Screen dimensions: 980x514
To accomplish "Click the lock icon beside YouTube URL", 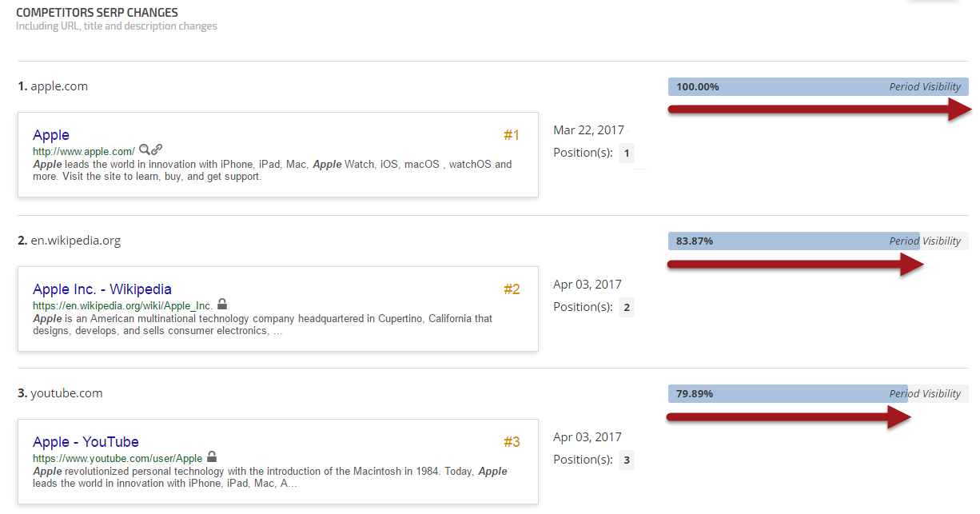I will 212,457.
